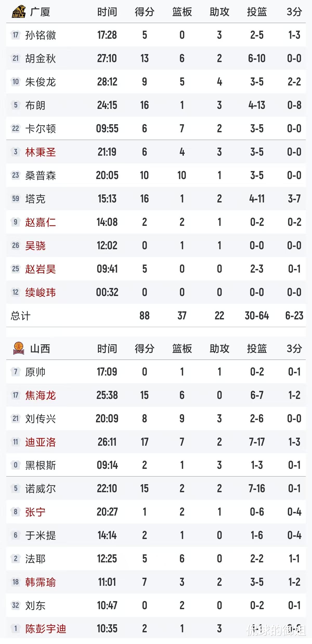This screenshot has width=312, height=644.
Task: Click 得分 column header in 广厦 table
Action: [x=145, y=12]
